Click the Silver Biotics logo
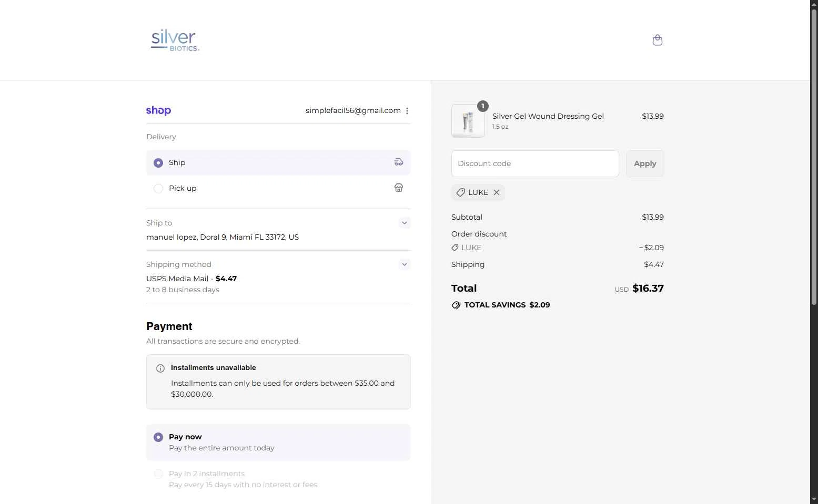This screenshot has height=504, width=818. (x=175, y=40)
